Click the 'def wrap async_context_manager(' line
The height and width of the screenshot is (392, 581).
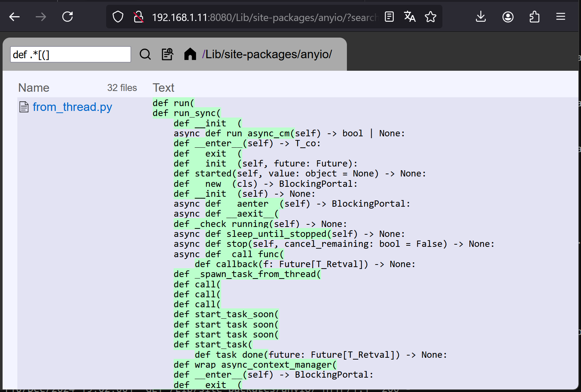[x=255, y=365]
